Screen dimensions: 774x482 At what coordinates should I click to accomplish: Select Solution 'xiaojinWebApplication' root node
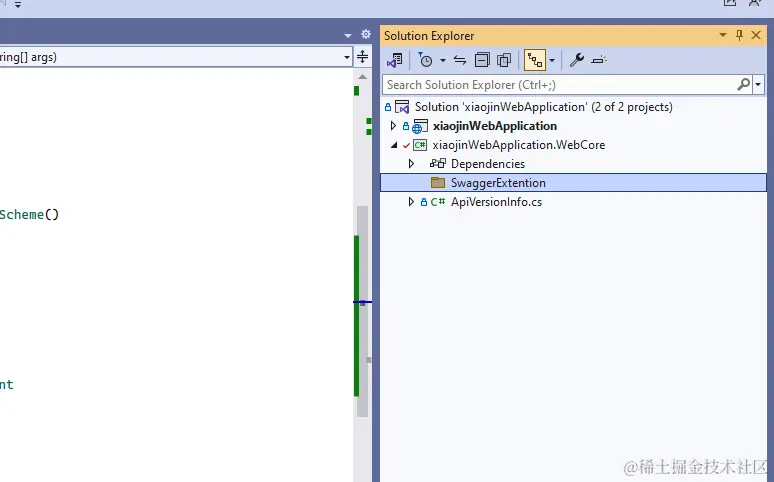point(543,107)
